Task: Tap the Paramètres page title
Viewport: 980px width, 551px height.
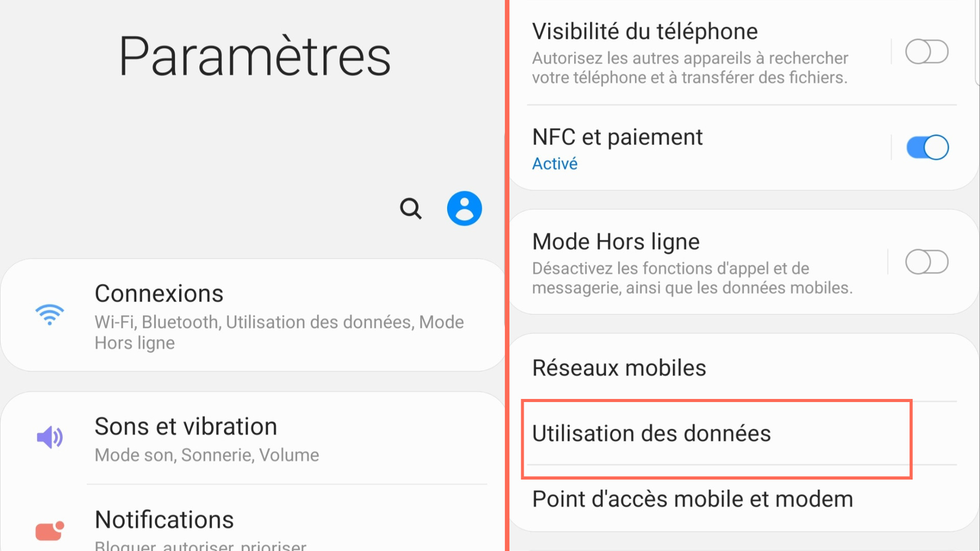Action: click(x=254, y=56)
